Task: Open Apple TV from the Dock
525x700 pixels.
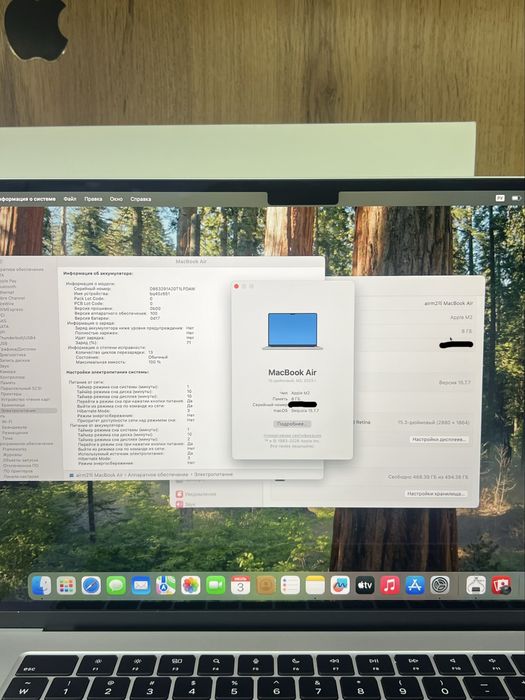Action: click(x=365, y=585)
